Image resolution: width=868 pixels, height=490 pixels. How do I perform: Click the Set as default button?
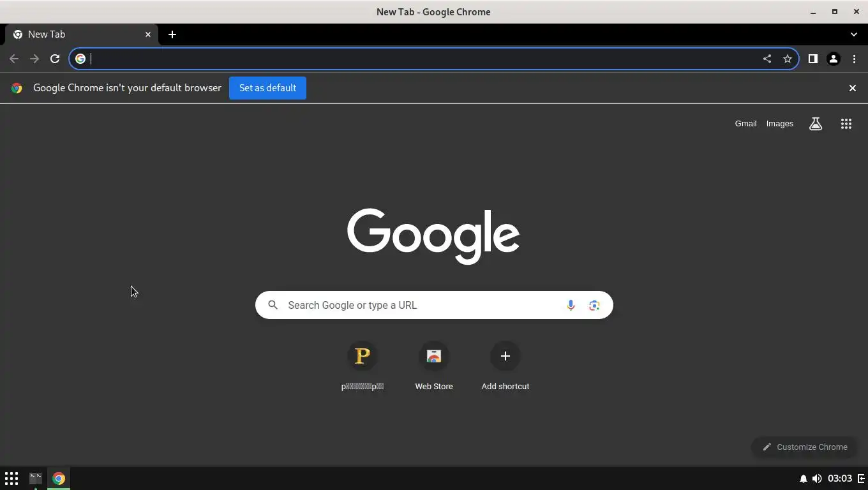pos(267,88)
